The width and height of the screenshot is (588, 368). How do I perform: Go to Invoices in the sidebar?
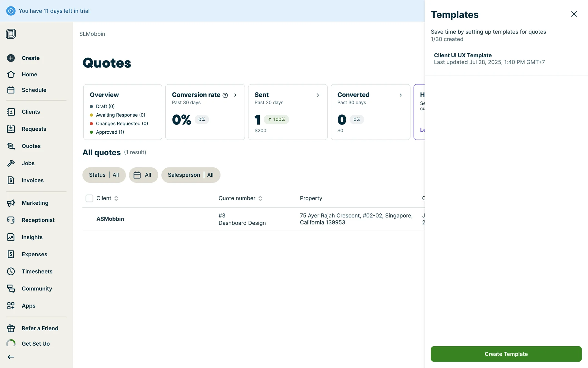click(x=32, y=180)
